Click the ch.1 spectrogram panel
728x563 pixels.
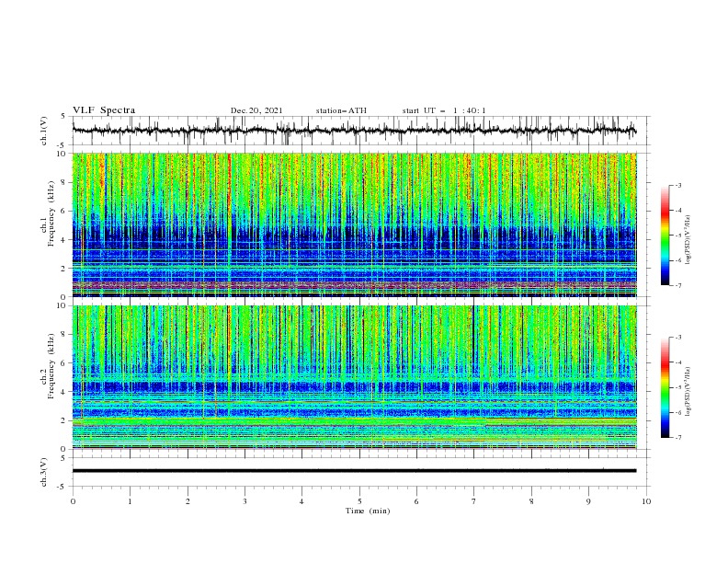click(x=354, y=224)
